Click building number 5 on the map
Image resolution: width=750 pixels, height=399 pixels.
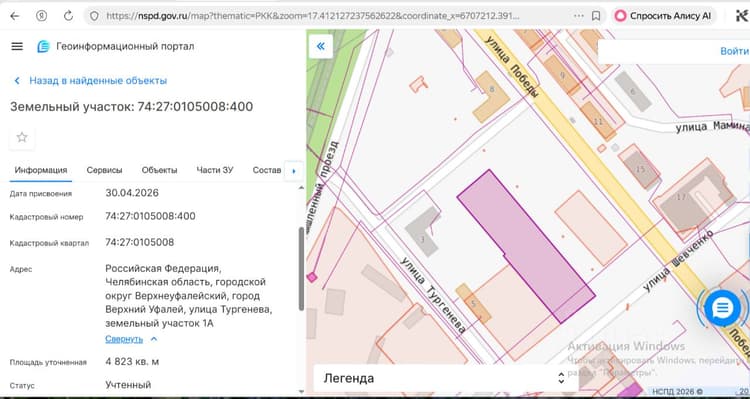474,303
